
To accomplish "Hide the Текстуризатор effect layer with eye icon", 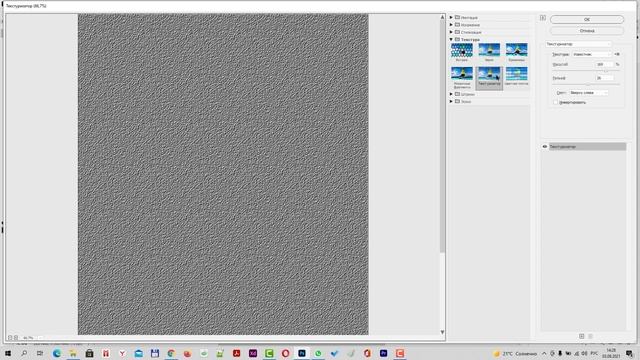I will [x=544, y=147].
